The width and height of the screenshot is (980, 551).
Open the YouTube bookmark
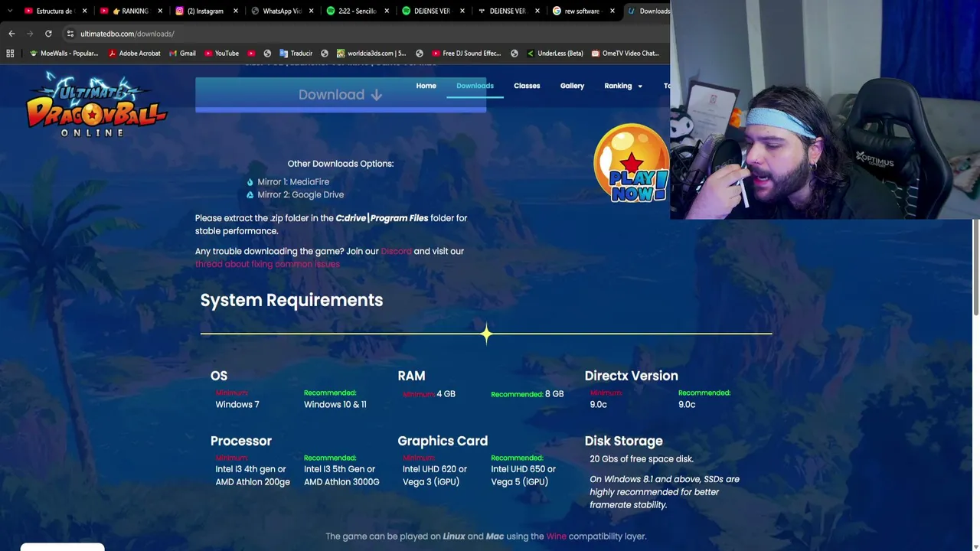(x=221, y=54)
